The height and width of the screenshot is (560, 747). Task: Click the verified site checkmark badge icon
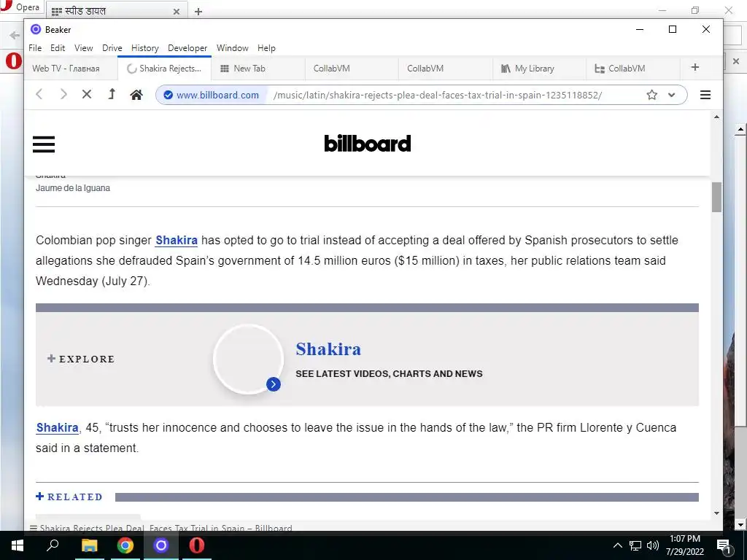click(169, 95)
